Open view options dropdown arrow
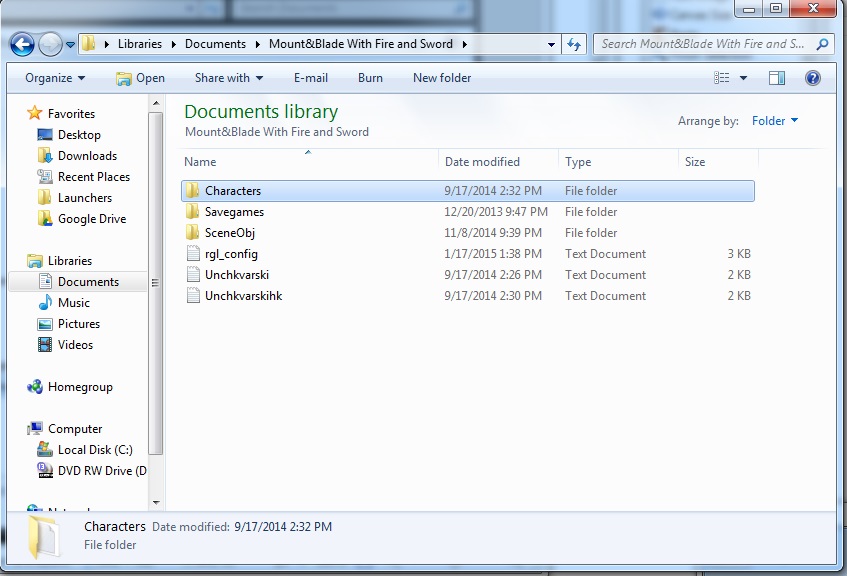 (x=743, y=78)
